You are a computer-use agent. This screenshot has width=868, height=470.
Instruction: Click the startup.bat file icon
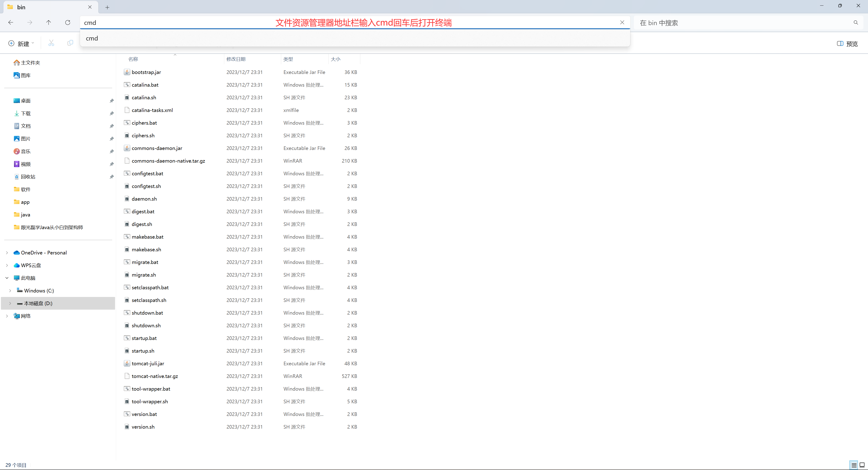point(127,338)
